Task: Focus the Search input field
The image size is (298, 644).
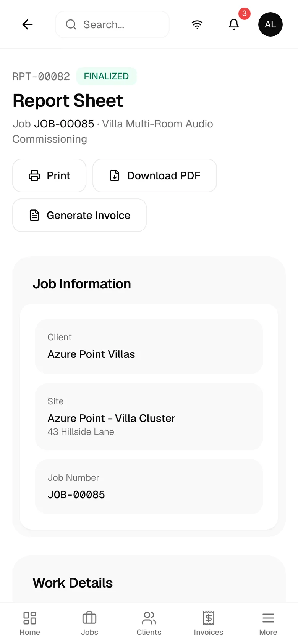Action: coord(112,24)
